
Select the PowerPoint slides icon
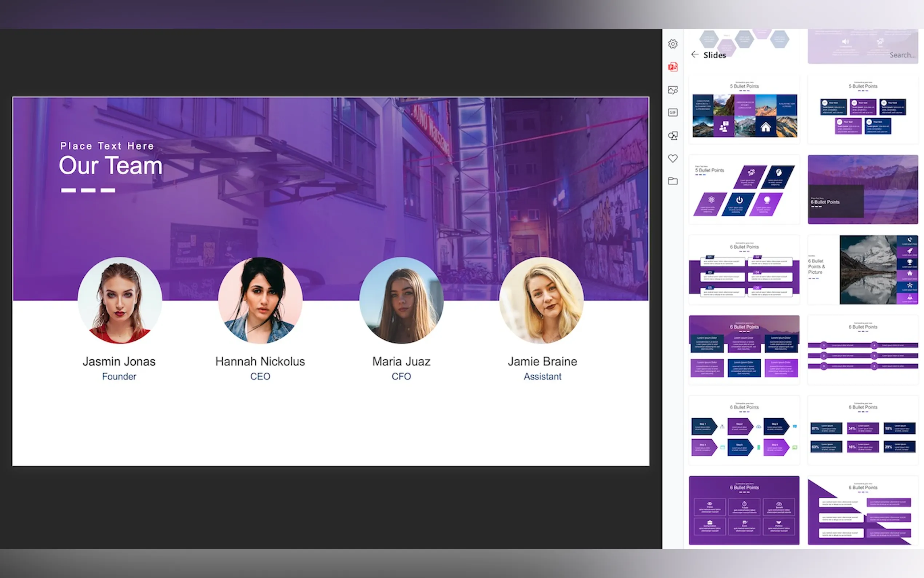pos(673,67)
